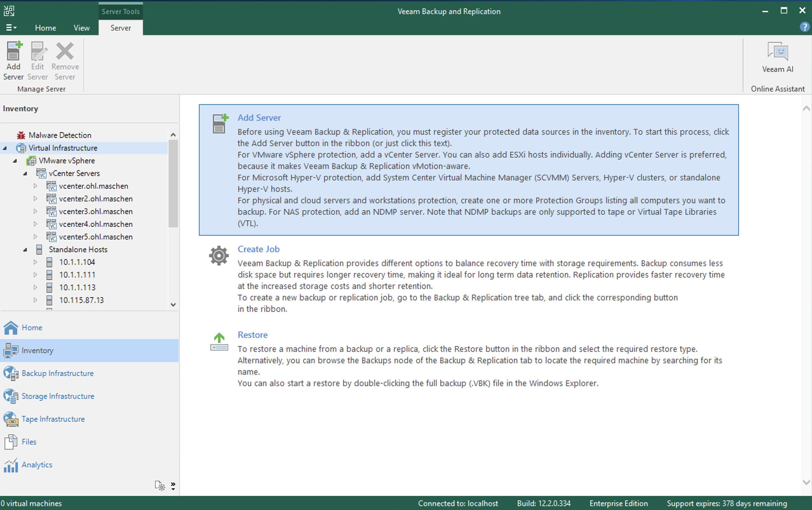Screen dimensions: 812x510
Task: Open Backup Infrastructure view
Action: tap(57, 373)
